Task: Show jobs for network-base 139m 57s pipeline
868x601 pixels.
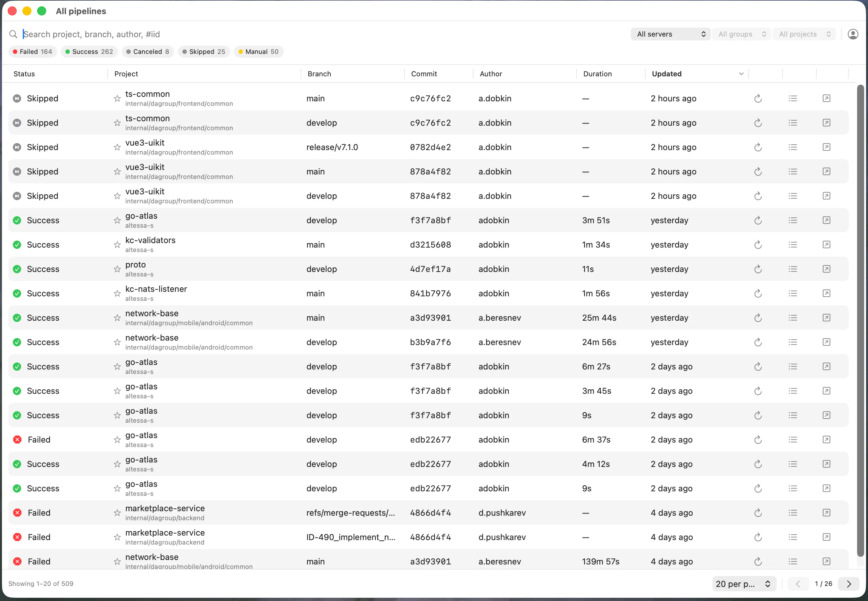Action: point(793,562)
